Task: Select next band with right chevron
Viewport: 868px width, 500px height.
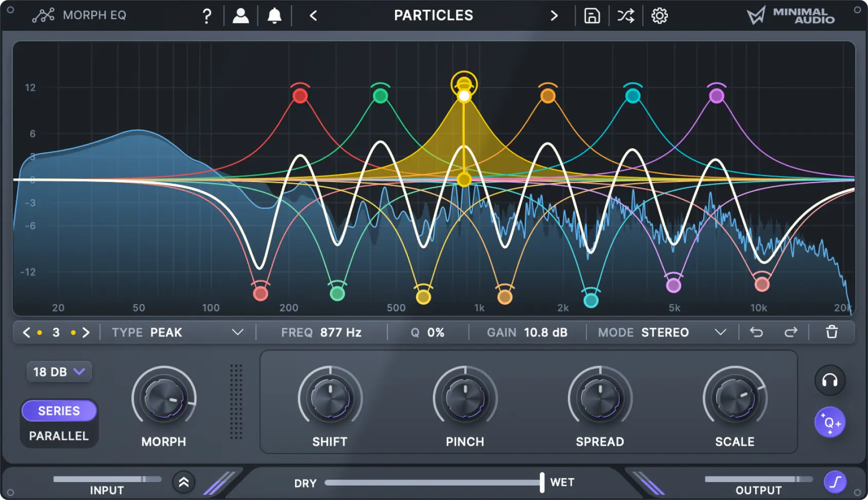Action: coord(86,332)
